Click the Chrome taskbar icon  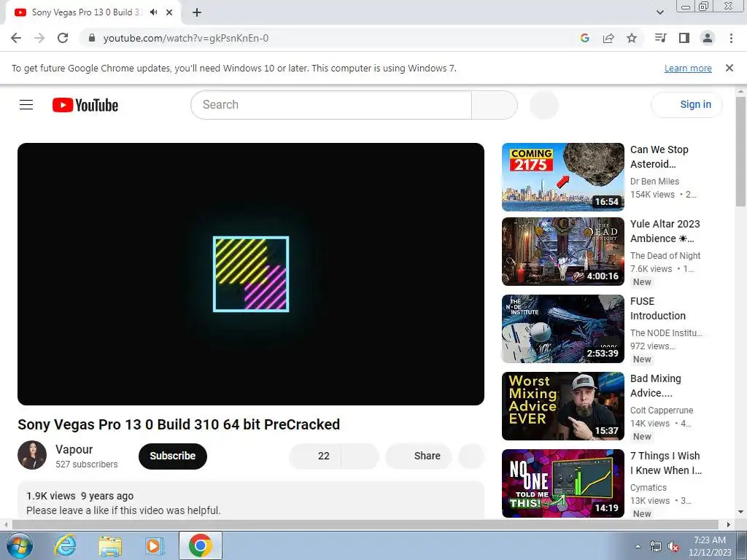(200, 545)
